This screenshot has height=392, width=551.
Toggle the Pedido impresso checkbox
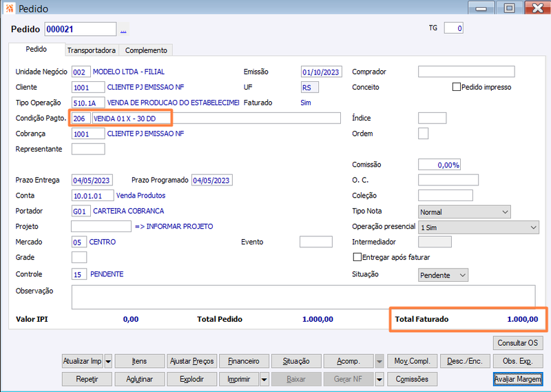(x=456, y=87)
